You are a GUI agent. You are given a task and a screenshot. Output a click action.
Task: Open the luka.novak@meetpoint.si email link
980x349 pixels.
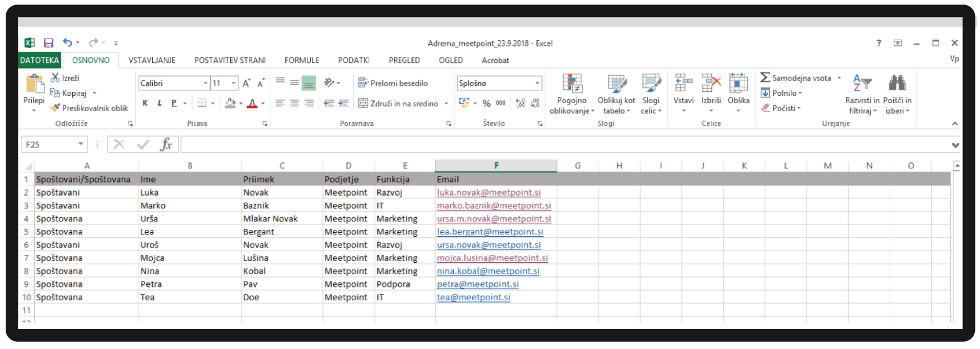489,192
